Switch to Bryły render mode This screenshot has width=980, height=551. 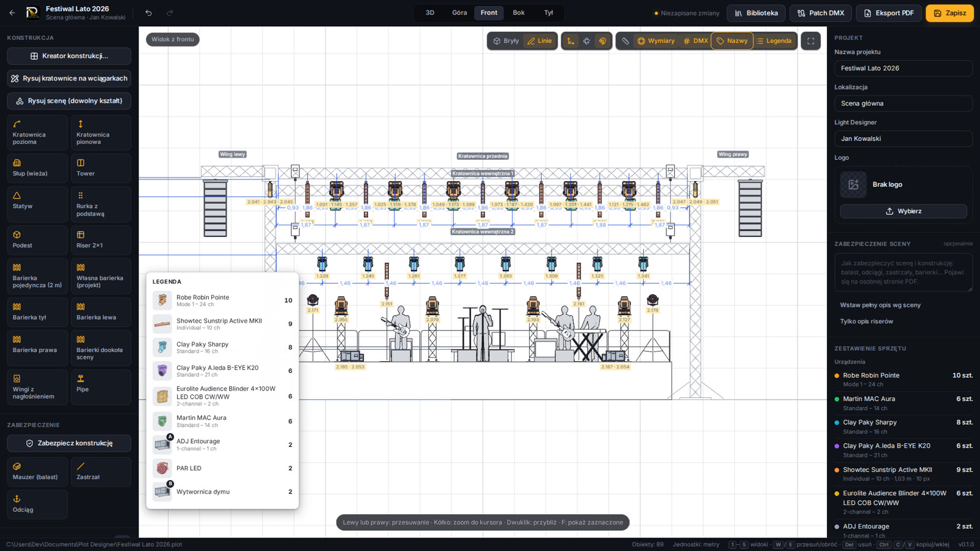pos(506,41)
